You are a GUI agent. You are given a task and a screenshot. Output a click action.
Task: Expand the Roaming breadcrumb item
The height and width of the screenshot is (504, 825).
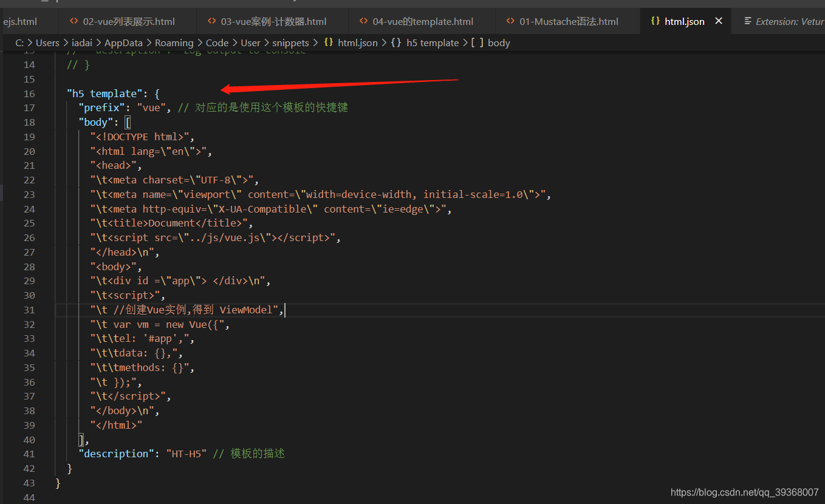click(174, 43)
